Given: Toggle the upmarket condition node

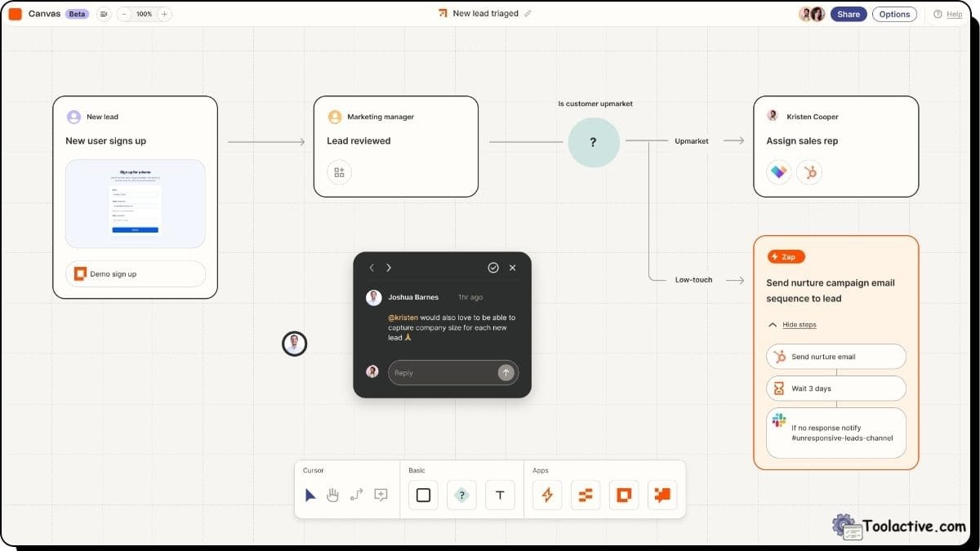Looking at the screenshot, I should (x=594, y=142).
